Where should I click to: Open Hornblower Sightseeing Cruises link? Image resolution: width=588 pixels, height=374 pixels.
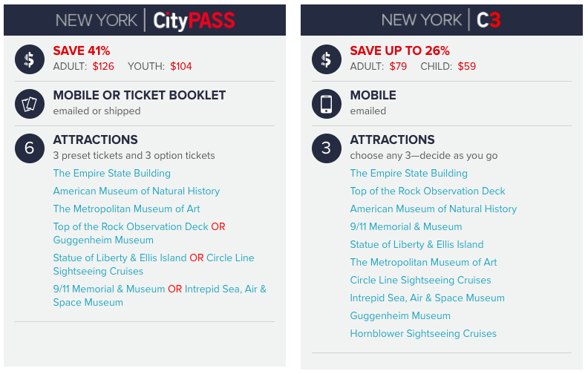423,333
